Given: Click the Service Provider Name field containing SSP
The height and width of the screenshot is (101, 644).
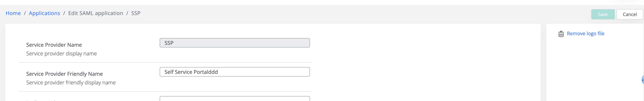Looking at the screenshot, I should [x=234, y=43].
